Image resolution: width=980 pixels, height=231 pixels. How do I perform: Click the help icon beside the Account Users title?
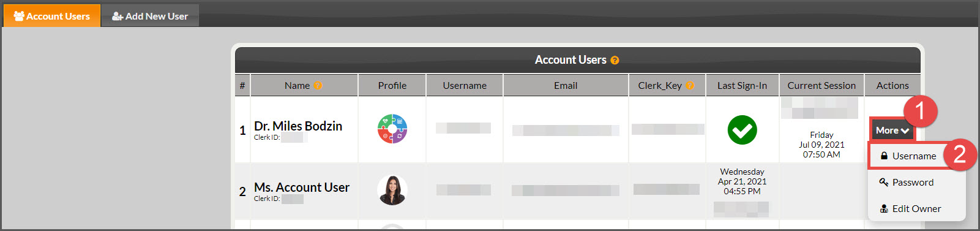(x=615, y=60)
